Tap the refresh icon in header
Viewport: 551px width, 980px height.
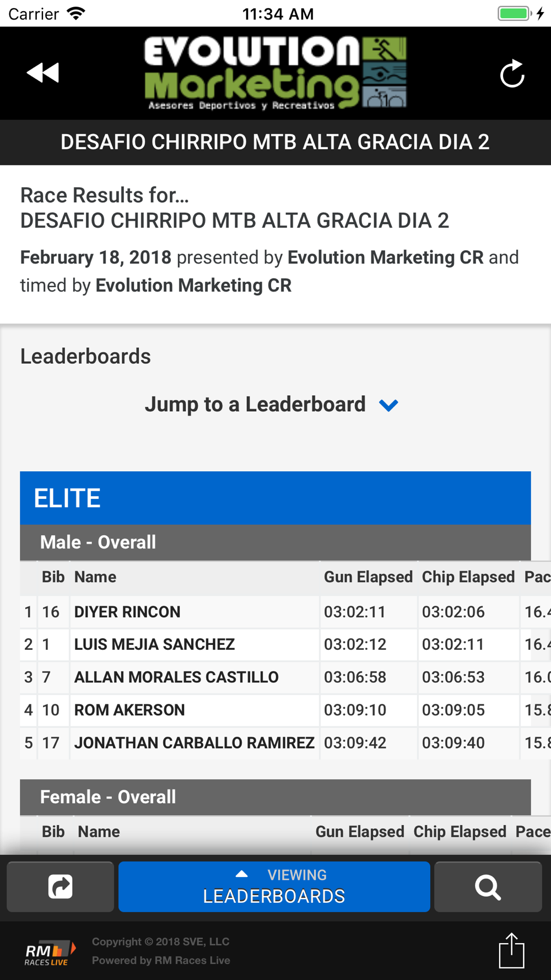[x=512, y=74]
